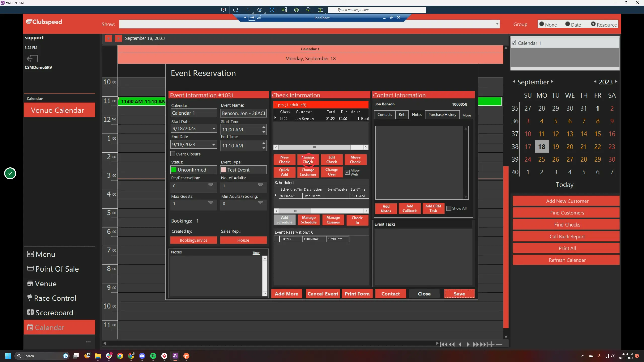This screenshot has width=644, height=362.
Task: Click the green Unconfirmed status swatch
Action: tap(174, 170)
